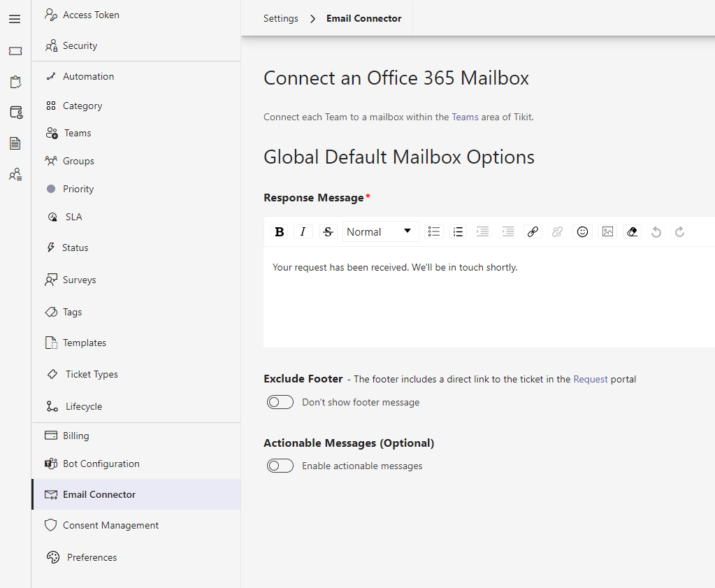Enable actionable messages switch
The image size is (715, 588).
280,466
